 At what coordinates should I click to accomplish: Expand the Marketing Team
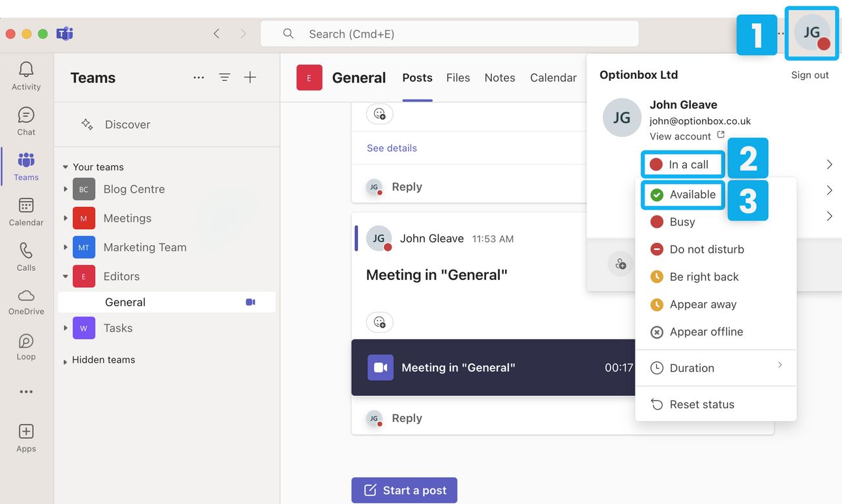[x=65, y=247]
